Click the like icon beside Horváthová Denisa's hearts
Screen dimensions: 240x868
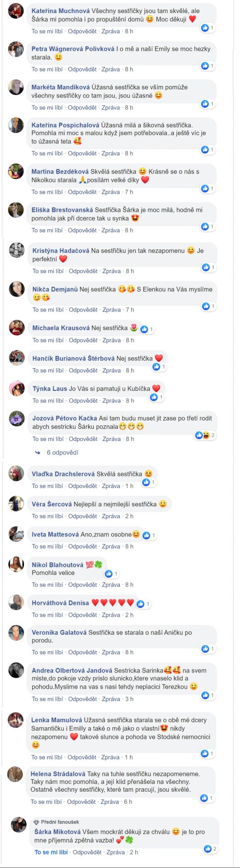(140, 604)
